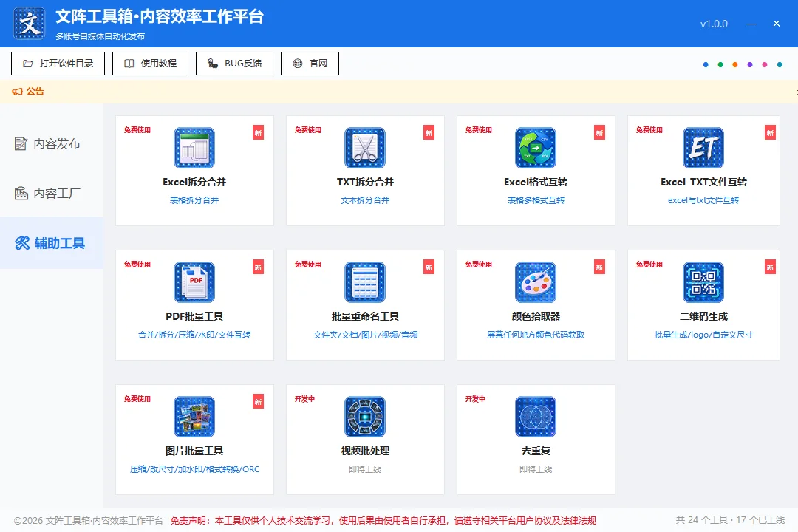
Task: Click the 视频批处理 title text
Action: 365,451
